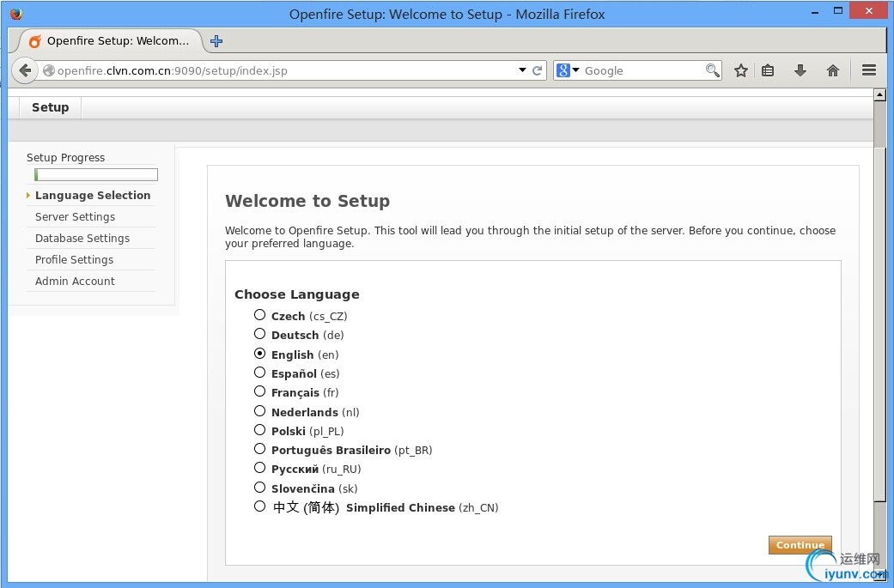
Task: Select Czech (cs_CZ) language
Action: (260, 314)
